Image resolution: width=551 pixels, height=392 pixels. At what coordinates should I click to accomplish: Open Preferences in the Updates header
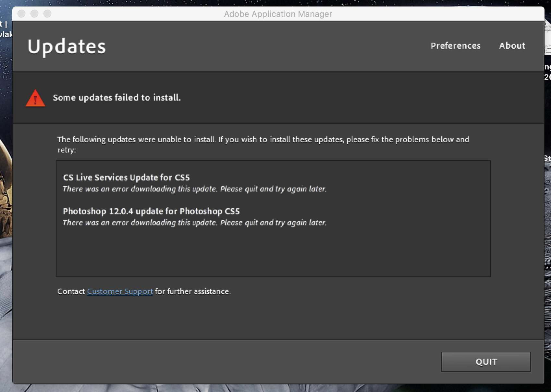click(x=455, y=46)
